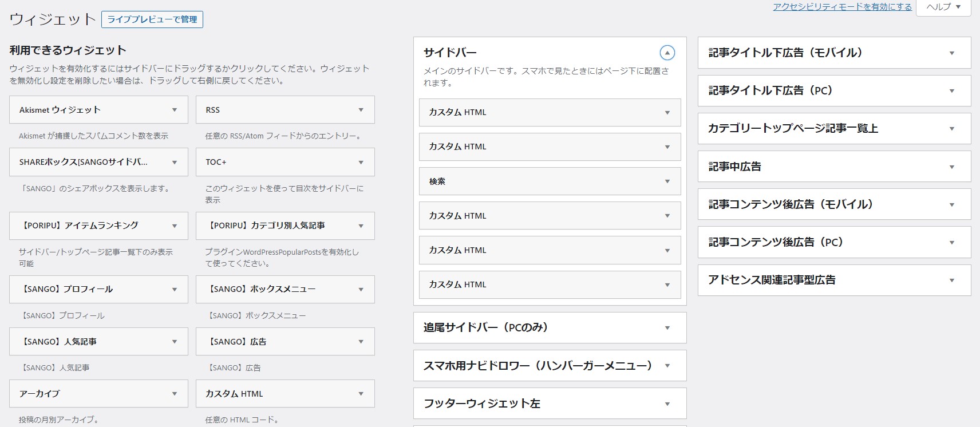
Task: Expand 追尾サイドバー（PCのみ） area
Action: point(667,328)
